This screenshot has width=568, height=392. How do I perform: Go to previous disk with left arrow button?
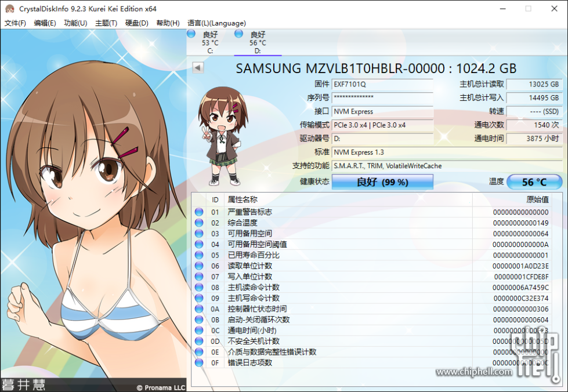pos(198,67)
